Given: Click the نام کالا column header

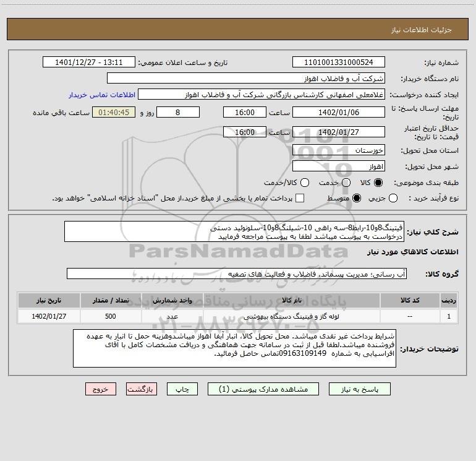Looking at the screenshot, I should 291,300.
